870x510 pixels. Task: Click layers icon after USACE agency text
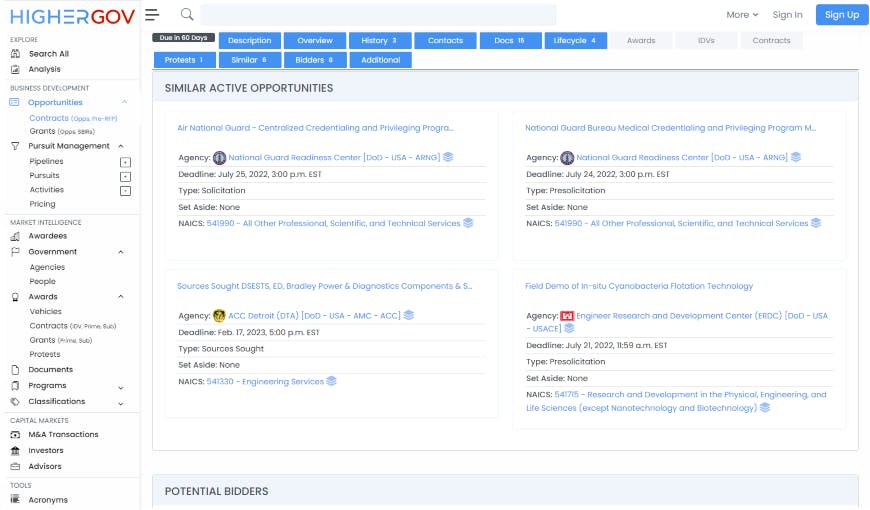tap(569, 329)
